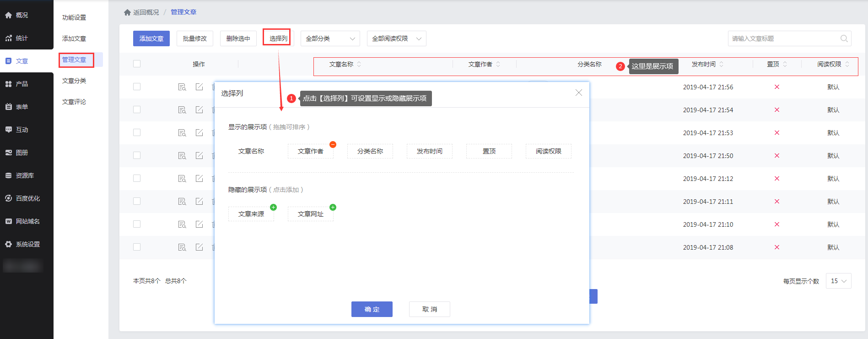
Task: Check the box for the 21:11 row
Action: tap(137, 201)
